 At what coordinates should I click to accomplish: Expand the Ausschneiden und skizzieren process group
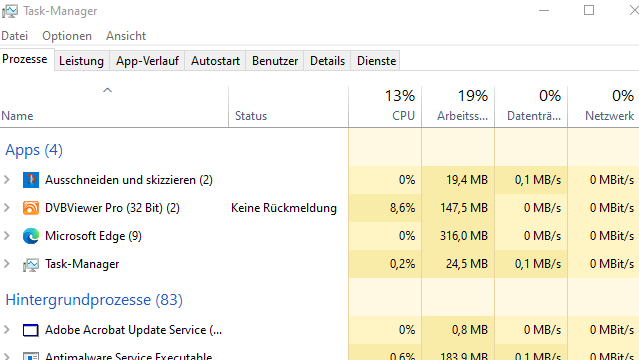(x=7, y=179)
